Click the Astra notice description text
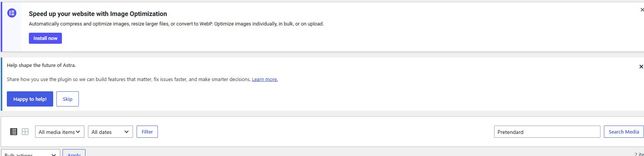The image size is (644, 156). pos(129,79)
